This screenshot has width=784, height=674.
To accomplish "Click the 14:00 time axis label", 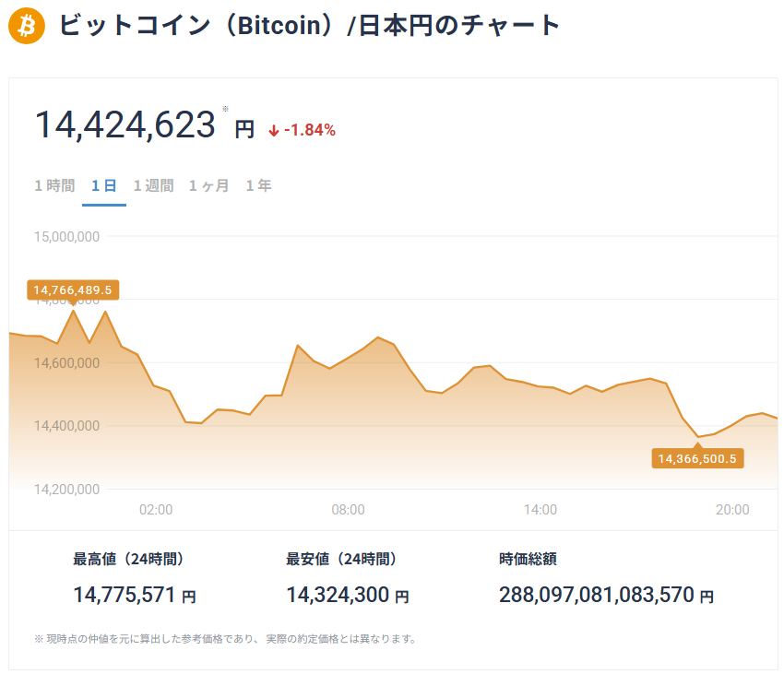I will pos(540,509).
